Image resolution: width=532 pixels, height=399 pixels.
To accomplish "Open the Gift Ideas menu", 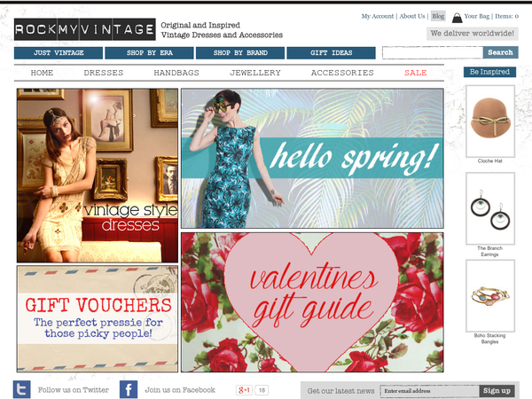I will [331, 53].
